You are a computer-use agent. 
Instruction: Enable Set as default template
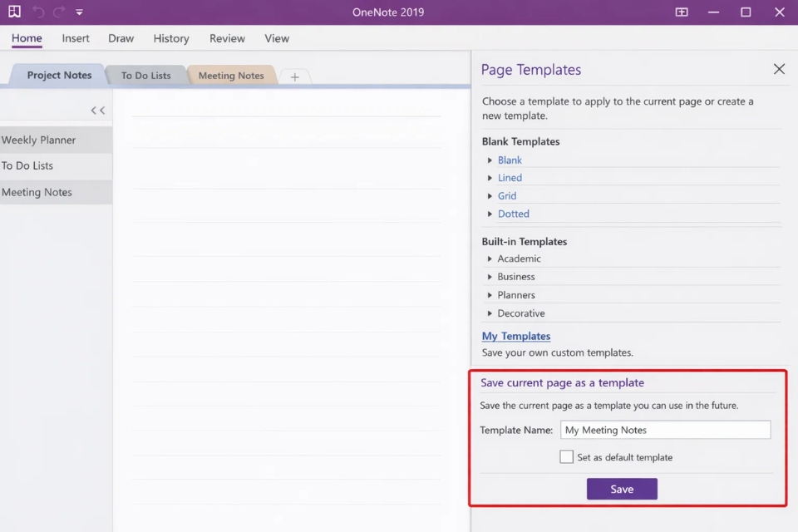click(x=566, y=456)
